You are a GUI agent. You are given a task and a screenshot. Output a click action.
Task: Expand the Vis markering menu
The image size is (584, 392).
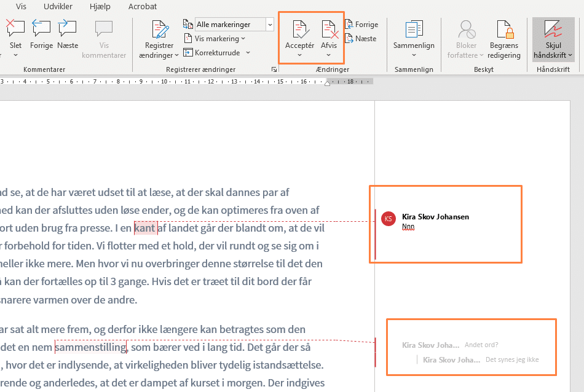click(x=215, y=39)
